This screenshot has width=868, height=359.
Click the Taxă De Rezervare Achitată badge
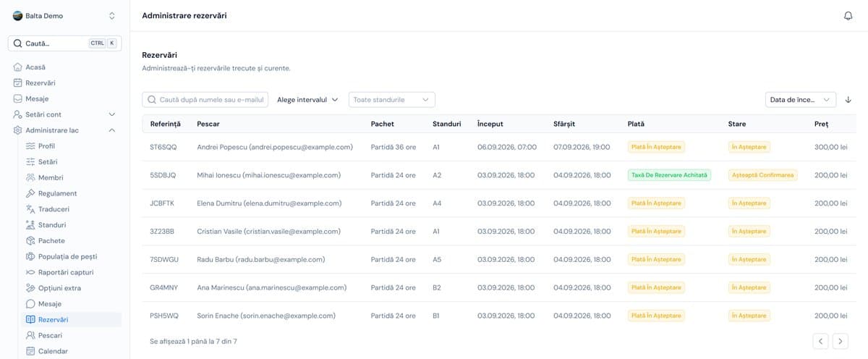tap(670, 175)
